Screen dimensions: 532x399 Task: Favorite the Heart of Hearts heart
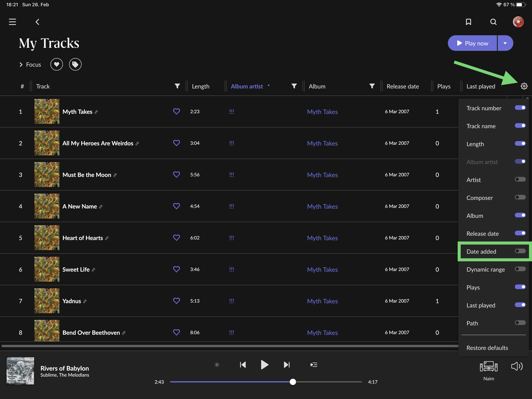(177, 237)
